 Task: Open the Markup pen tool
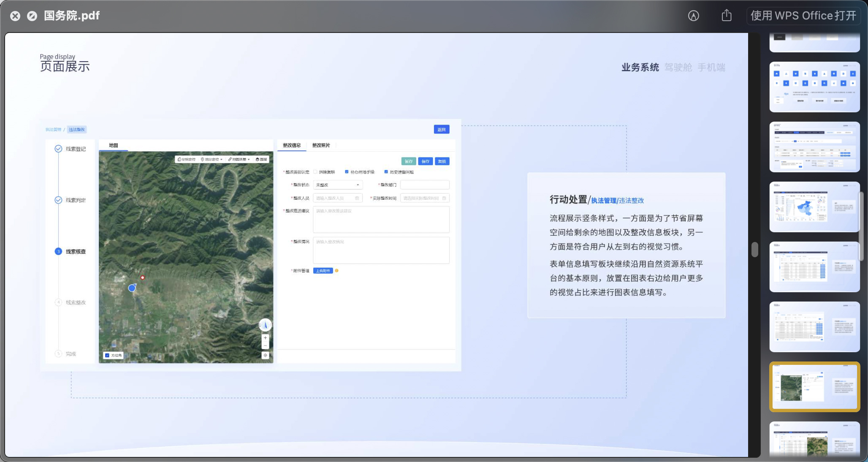pos(694,16)
